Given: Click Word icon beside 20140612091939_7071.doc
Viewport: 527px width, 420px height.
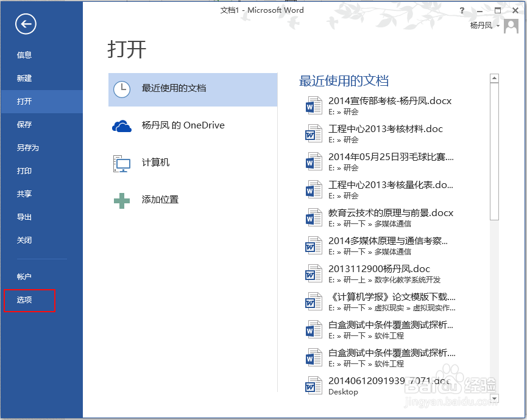Looking at the screenshot, I should 314,385.
